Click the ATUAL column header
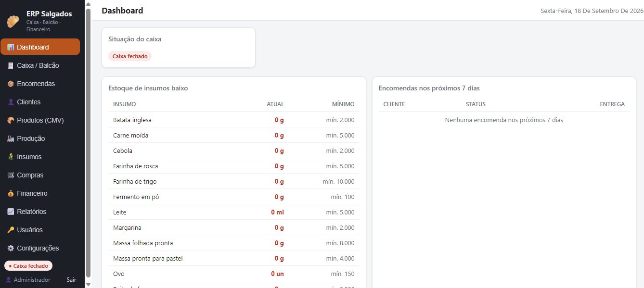 coord(275,104)
